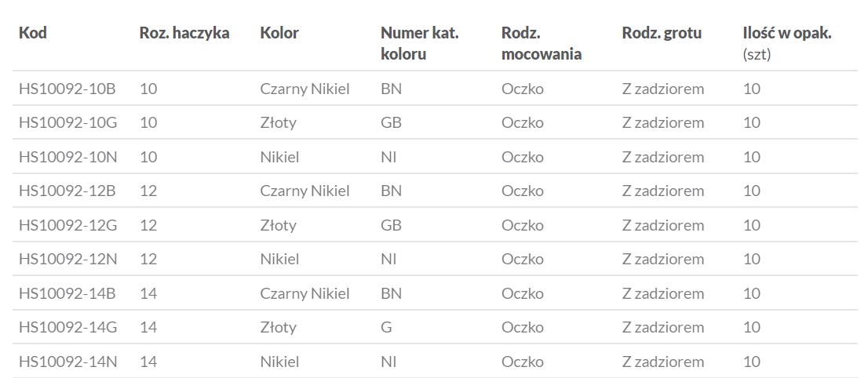Image resolution: width=868 pixels, height=378 pixels.
Task: Select product code HS10092-14B
Action: 67,293
